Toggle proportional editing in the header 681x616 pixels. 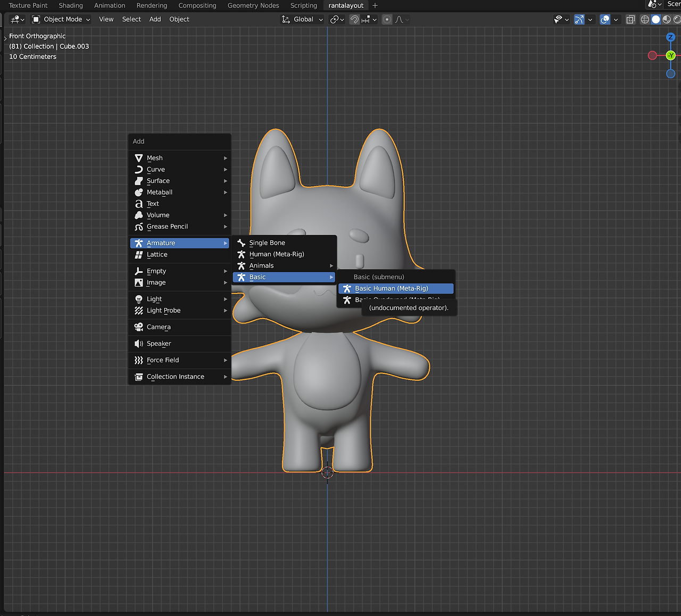coord(387,19)
